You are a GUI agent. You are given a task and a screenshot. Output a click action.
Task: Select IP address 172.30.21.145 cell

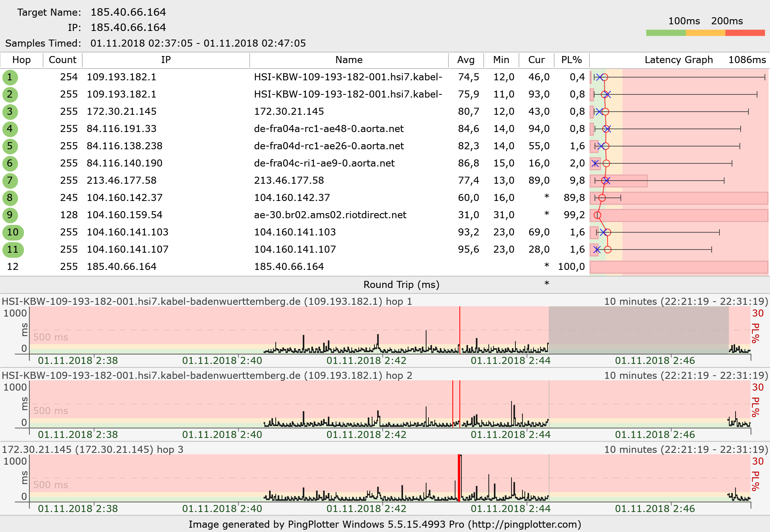122,112
